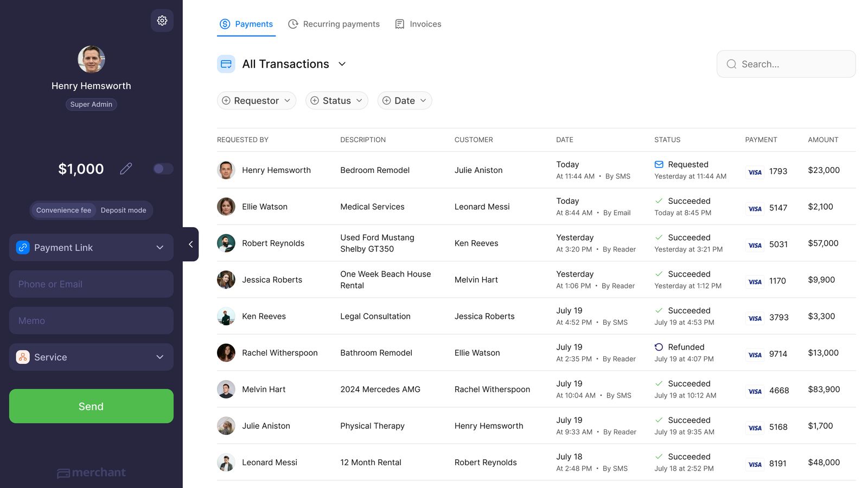Click the Search box

click(786, 64)
